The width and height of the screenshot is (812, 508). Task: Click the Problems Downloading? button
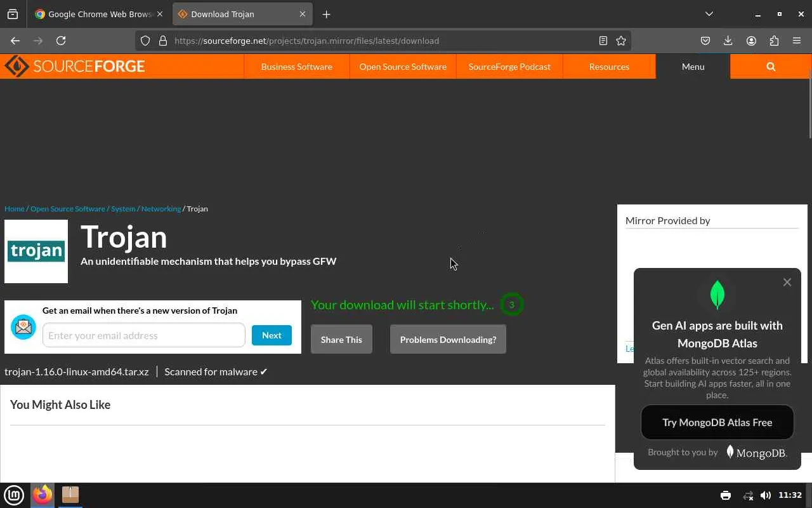(448, 340)
